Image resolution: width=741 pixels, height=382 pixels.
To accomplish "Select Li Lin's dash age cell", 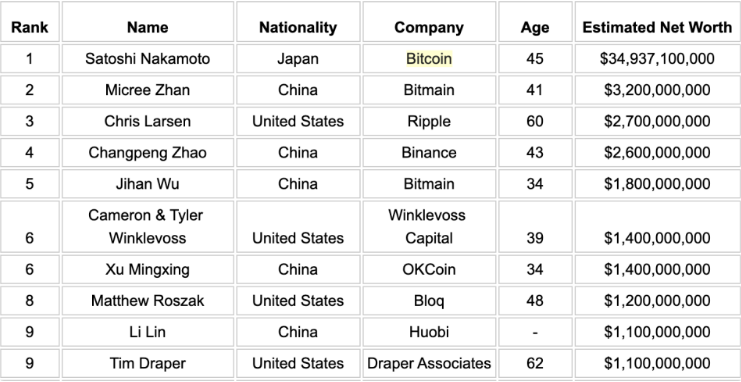I will 535,332.
